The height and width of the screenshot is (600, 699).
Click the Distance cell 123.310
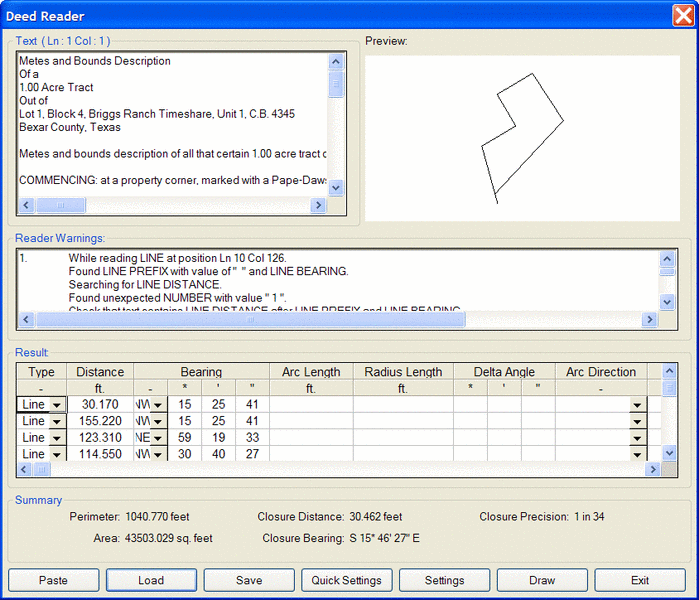click(x=100, y=438)
